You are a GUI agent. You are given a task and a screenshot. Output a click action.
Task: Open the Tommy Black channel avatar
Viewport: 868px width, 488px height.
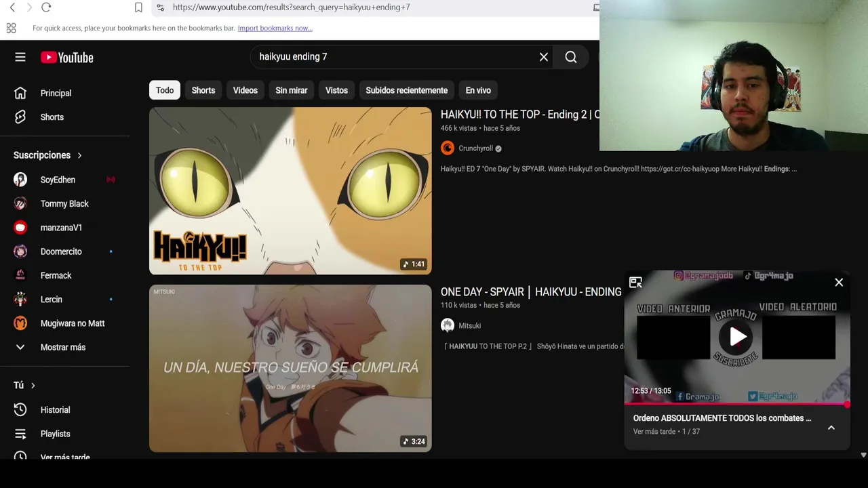[x=20, y=203]
